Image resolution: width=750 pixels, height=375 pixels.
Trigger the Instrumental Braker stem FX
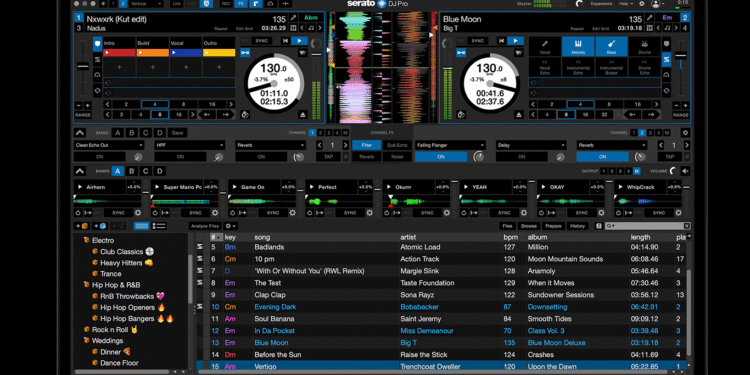coord(611,67)
